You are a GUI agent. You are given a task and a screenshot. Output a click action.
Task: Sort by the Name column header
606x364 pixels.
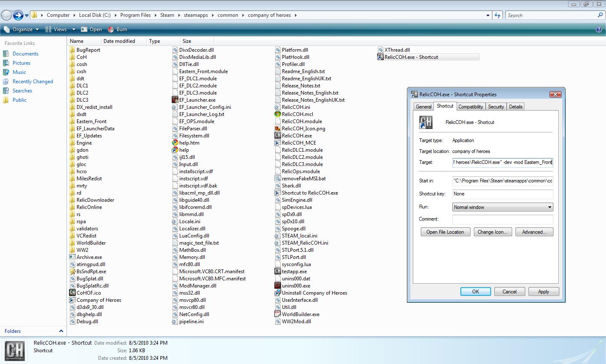[x=84, y=41]
